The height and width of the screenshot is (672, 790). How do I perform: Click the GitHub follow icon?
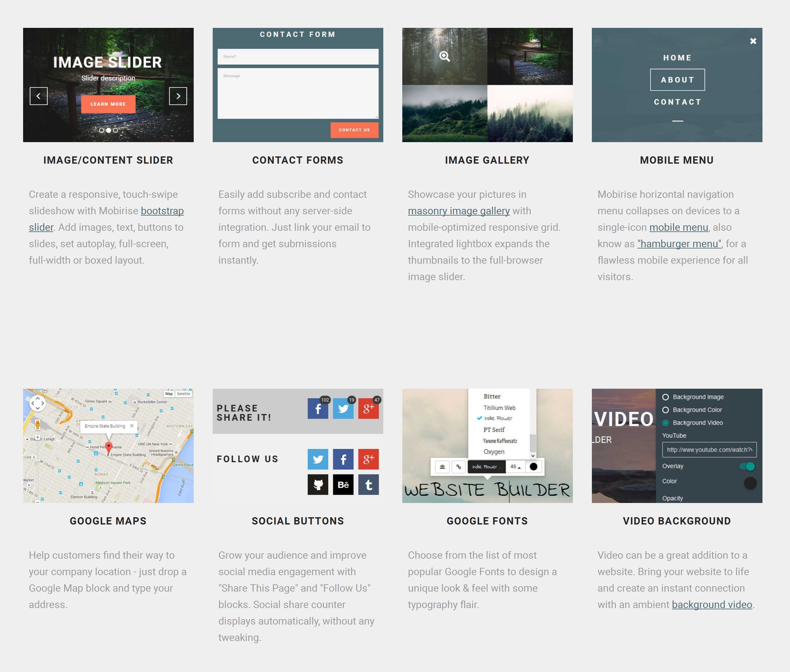point(317,485)
